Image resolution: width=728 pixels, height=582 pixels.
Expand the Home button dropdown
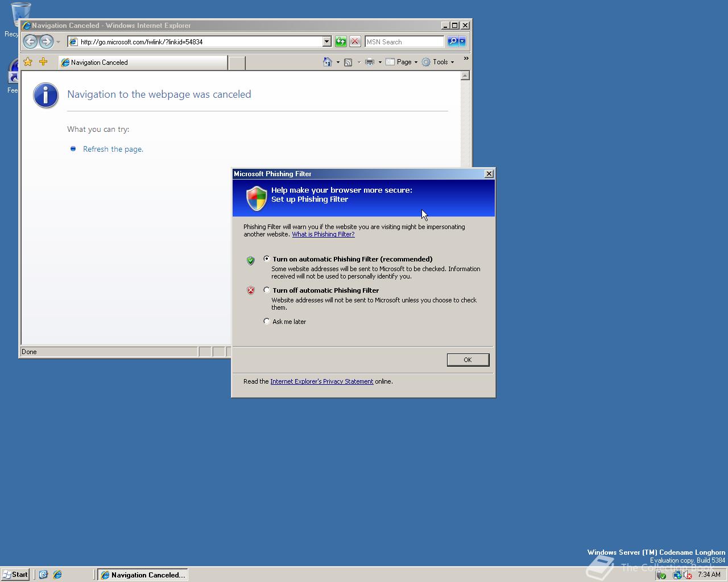point(338,63)
